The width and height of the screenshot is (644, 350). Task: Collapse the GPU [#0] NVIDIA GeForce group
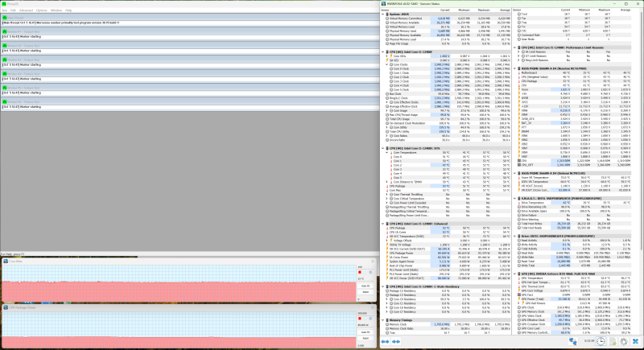515,274
